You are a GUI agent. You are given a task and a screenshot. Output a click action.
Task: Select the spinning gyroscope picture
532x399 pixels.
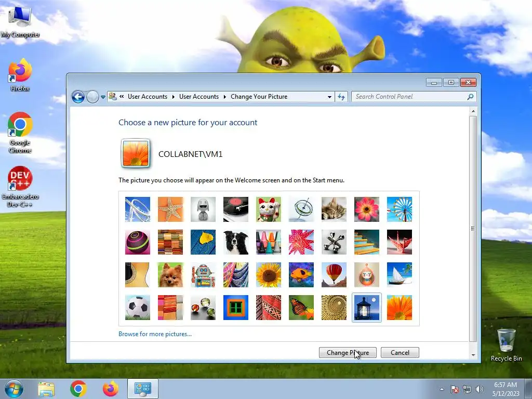point(301,209)
